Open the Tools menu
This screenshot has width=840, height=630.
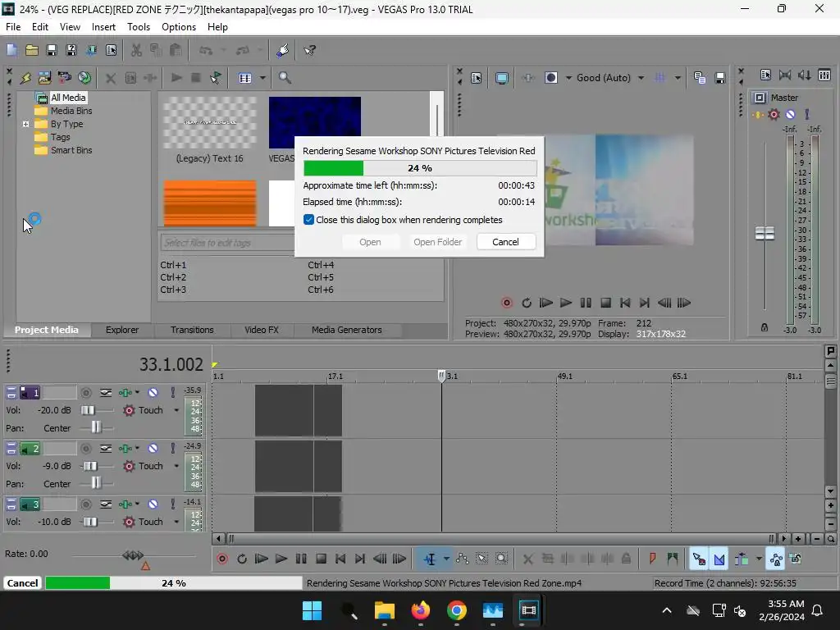(138, 27)
